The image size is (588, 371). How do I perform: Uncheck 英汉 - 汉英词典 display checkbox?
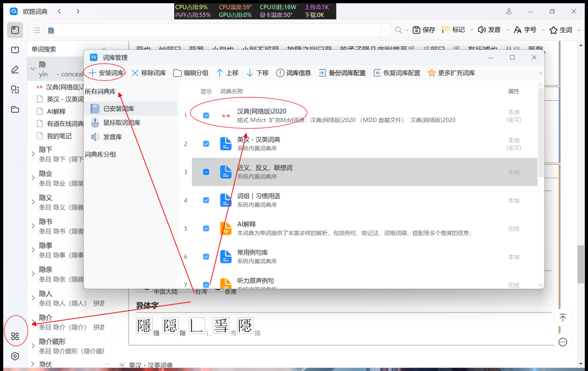coord(206,144)
